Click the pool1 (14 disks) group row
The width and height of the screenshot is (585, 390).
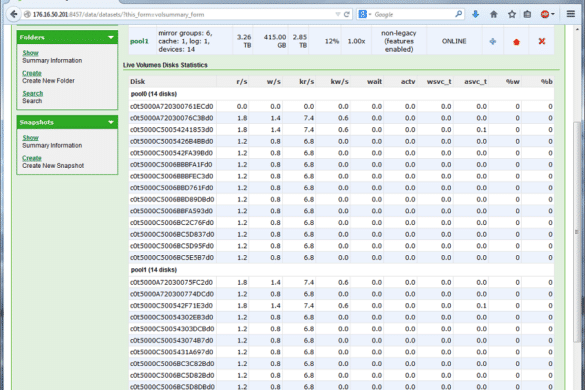(x=341, y=269)
